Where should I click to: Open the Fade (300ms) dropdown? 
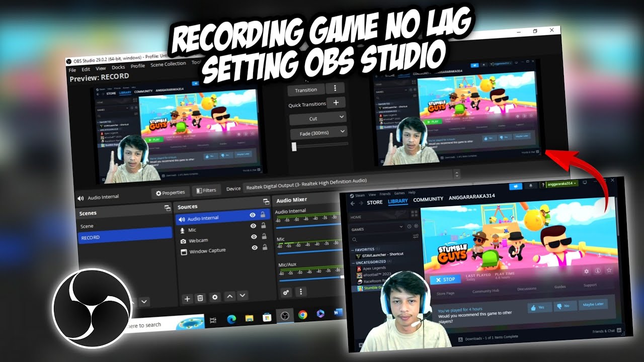click(318, 133)
